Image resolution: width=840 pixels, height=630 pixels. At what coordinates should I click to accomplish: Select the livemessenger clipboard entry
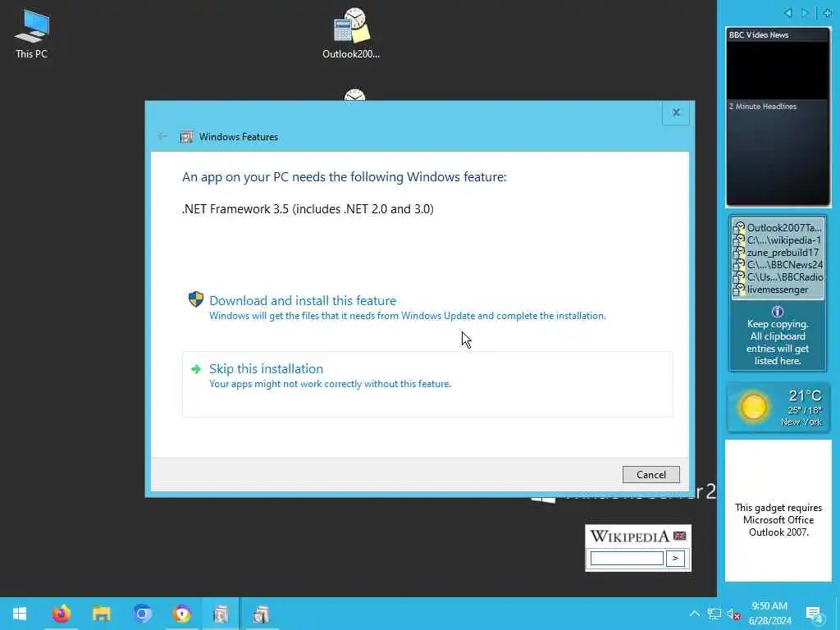[778, 290]
